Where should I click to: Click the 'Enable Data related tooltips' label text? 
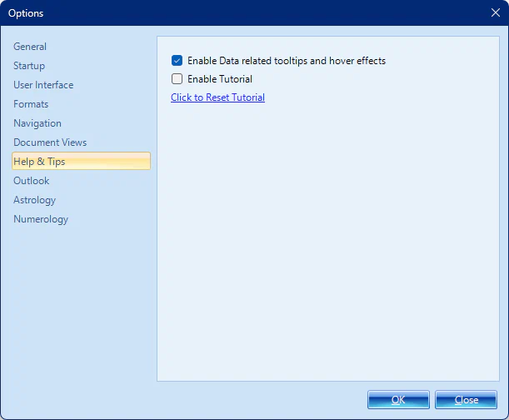point(287,61)
